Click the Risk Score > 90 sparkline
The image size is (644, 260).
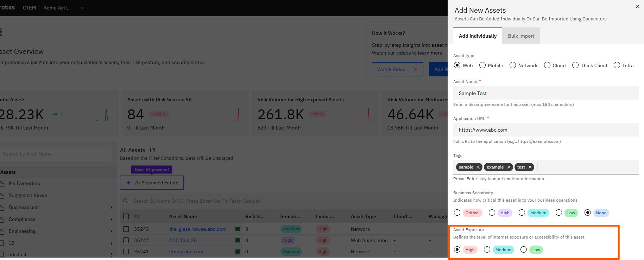click(x=234, y=115)
